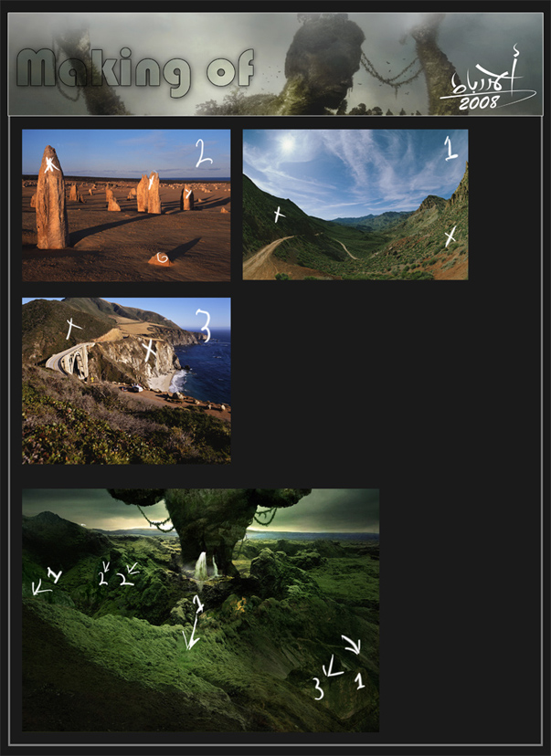The image size is (551, 756).
Task: Click the desert rock pillars photo numbered 2
Action: tap(126, 205)
